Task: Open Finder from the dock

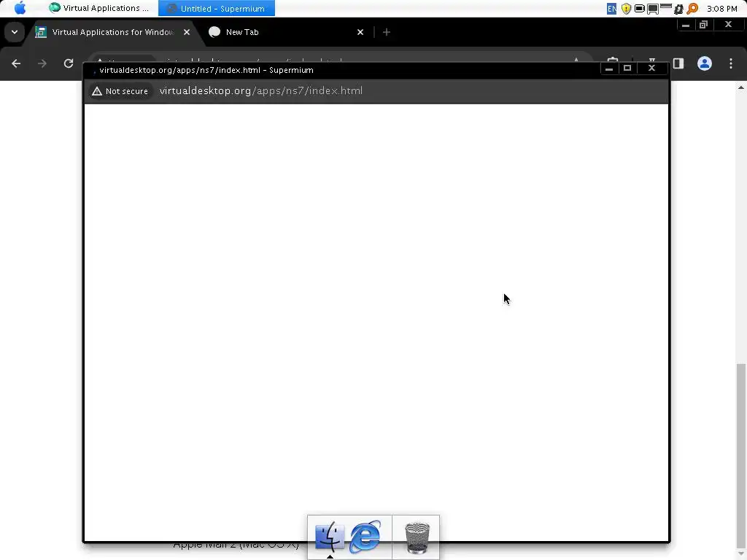Action: 330,537
